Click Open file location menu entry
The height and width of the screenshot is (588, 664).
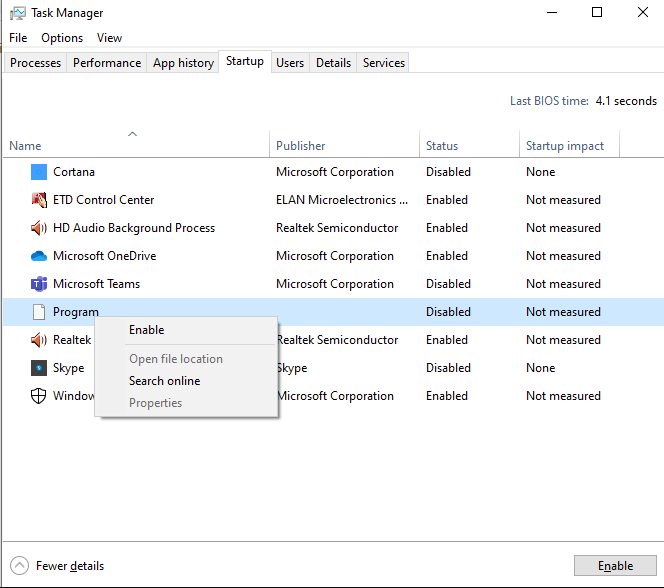(x=186, y=359)
